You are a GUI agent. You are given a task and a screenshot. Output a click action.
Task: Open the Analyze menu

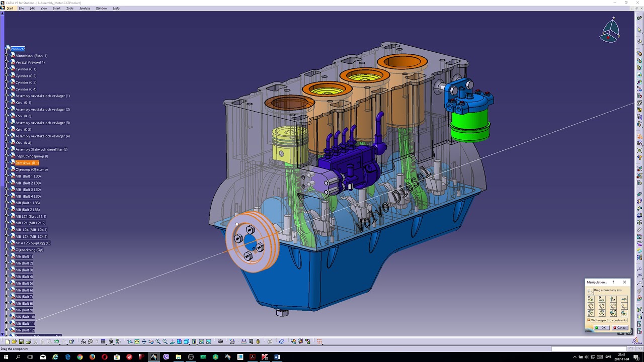pos(85,8)
